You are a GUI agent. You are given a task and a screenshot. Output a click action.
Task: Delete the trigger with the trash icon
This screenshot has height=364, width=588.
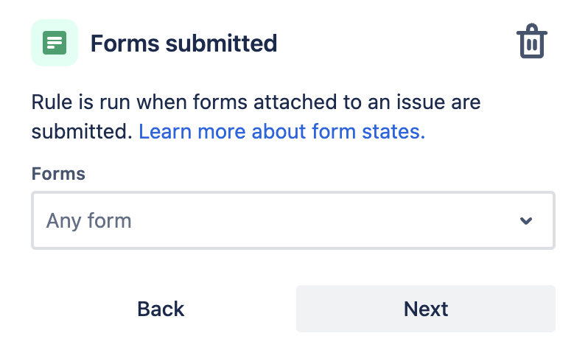pyautogui.click(x=532, y=41)
